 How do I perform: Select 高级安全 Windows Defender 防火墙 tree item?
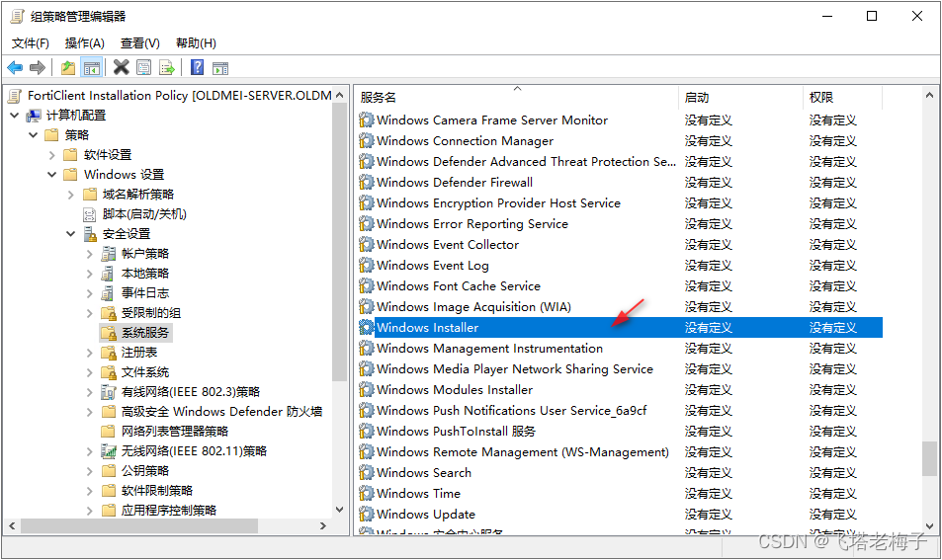(221, 412)
